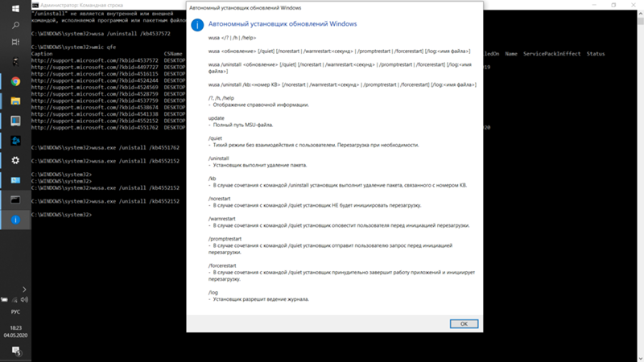The width and height of the screenshot is (644, 362).
Task: Click '/forcerestart' option heading in dialog
Action: tap(222, 265)
